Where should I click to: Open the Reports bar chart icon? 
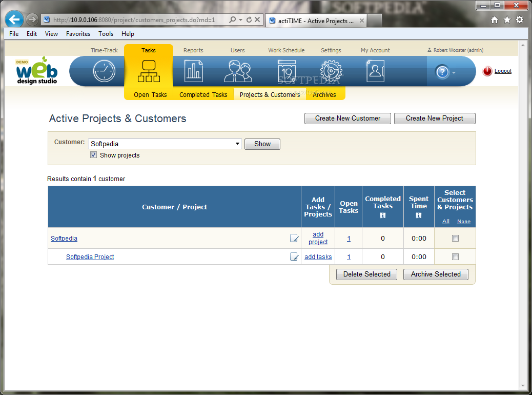pyautogui.click(x=194, y=71)
